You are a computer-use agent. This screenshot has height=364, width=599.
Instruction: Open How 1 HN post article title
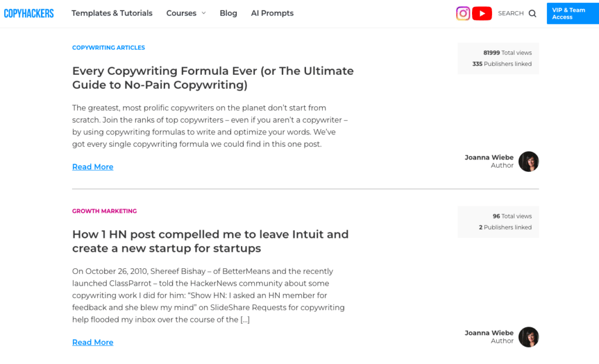click(x=211, y=241)
